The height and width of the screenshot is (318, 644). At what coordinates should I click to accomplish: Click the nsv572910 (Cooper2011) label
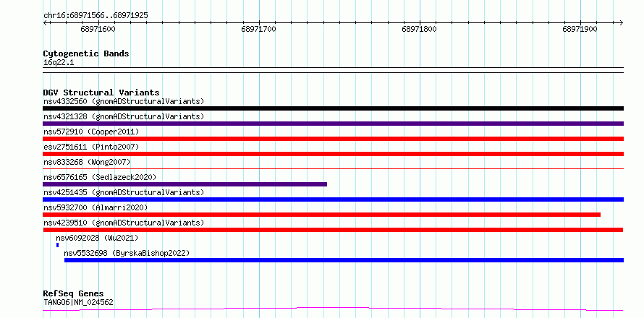tap(91, 132)
